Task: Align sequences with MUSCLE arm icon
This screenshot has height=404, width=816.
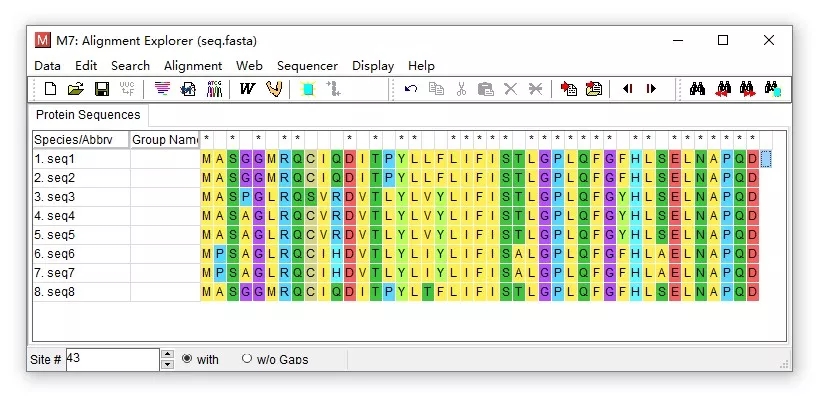Action: (274, 89)
